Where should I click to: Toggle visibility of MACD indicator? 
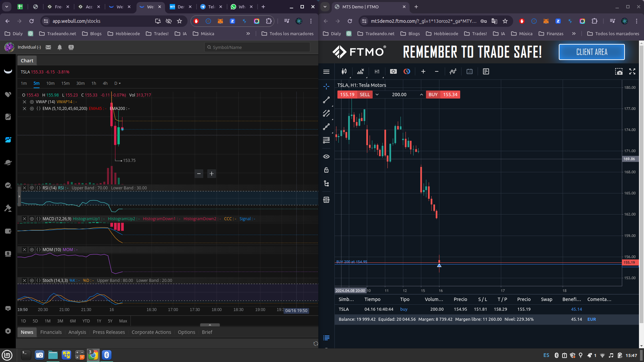[32, 219]
